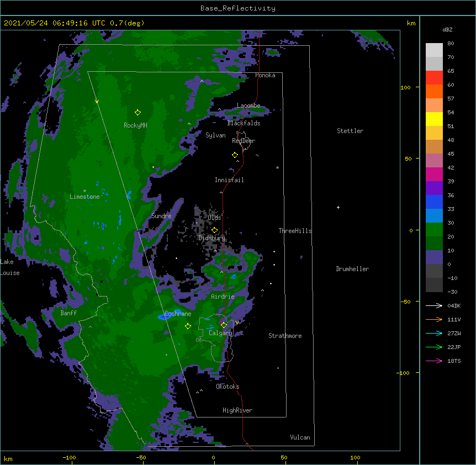The width and height of the screenshot is (476, 465).
Task: Click the yellow station marker at Calgary
Action: tap(224, 325)
